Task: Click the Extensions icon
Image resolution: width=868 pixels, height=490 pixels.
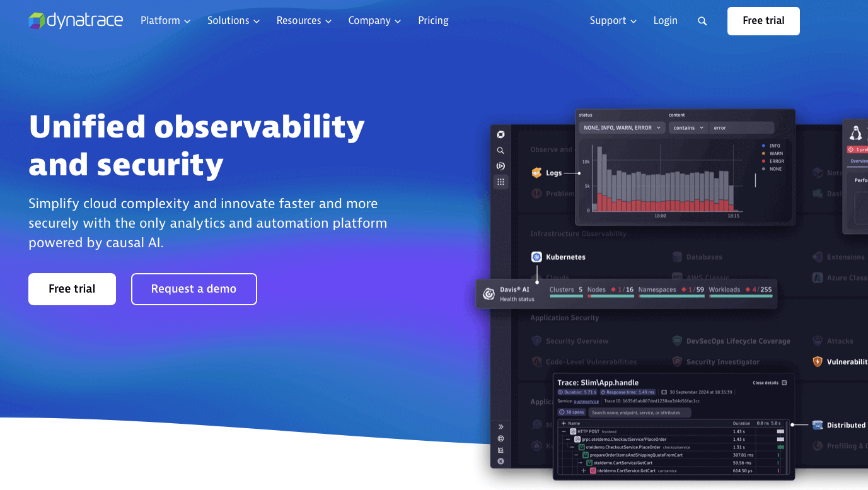Action: [818, 257]
